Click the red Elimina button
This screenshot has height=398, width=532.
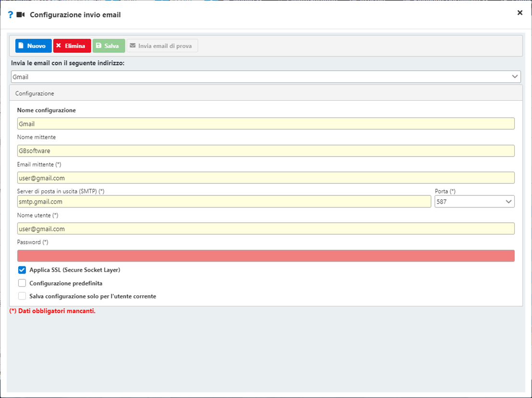point(72,46)
